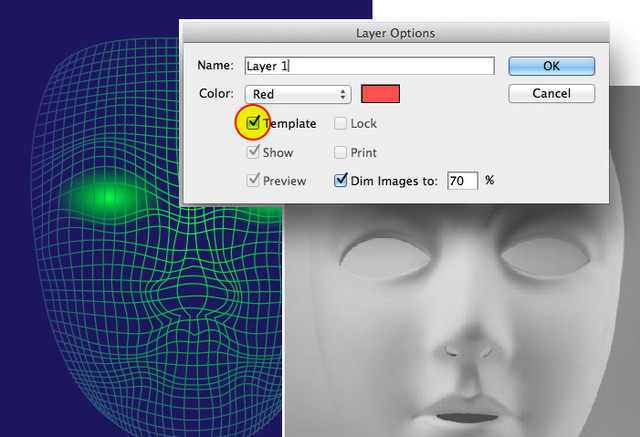640x437 pixels.
Task: Uncheck the Dim Images to checkbox
Action: click(341, 181)
